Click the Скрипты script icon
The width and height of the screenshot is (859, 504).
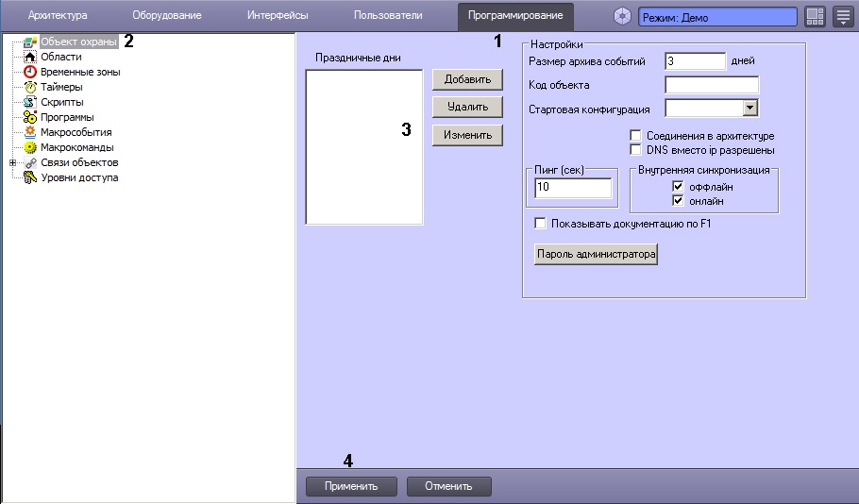30,102
